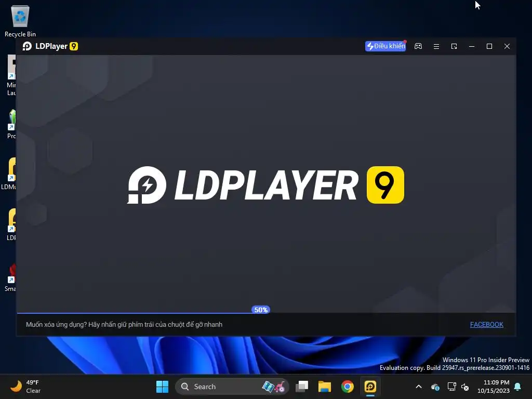Screen dimensions: 532x399
Task: Minimize the LDPlayer window
Action: [x=472, y=46]
